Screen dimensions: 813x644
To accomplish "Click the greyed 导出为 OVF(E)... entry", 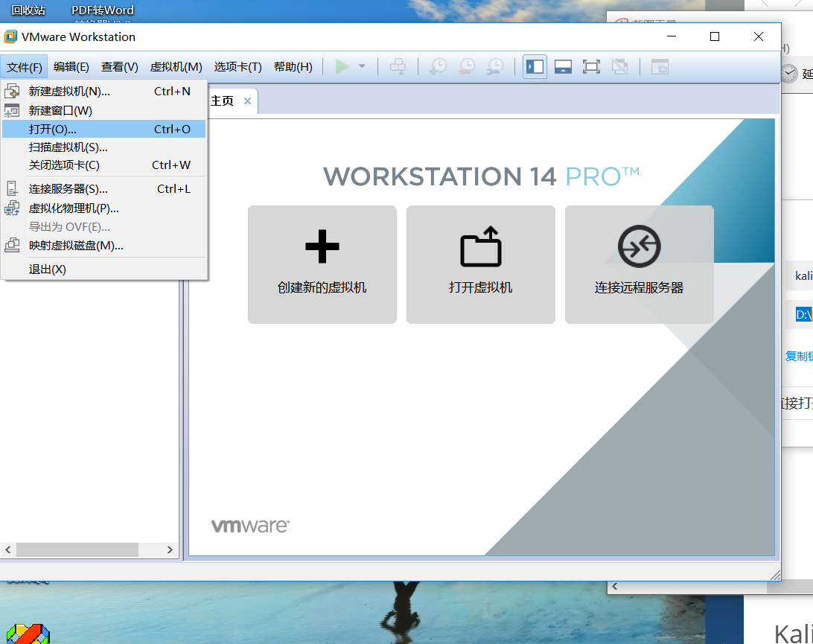I will point(103,227).
